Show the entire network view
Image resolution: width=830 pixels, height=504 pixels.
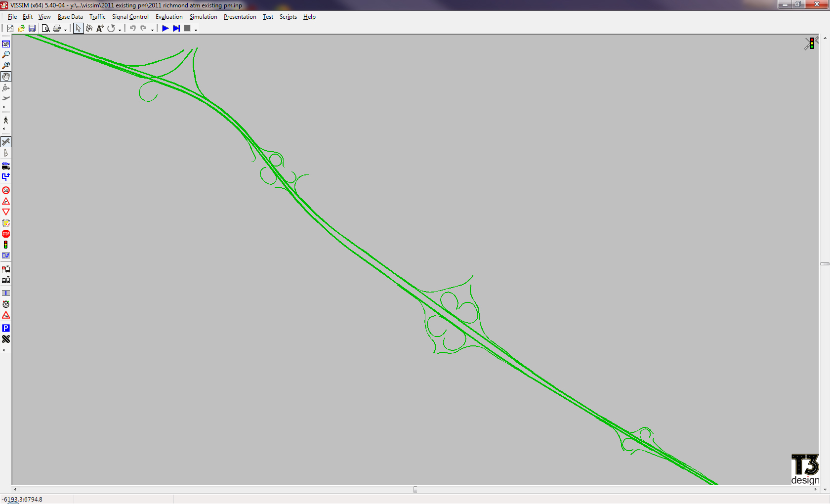coord(6,44)
